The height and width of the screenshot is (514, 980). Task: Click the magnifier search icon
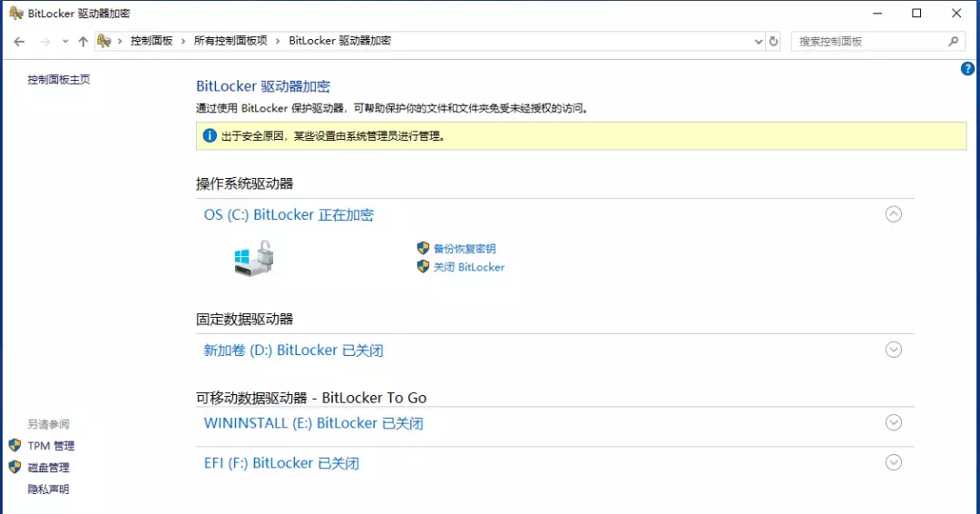[953, 41]
